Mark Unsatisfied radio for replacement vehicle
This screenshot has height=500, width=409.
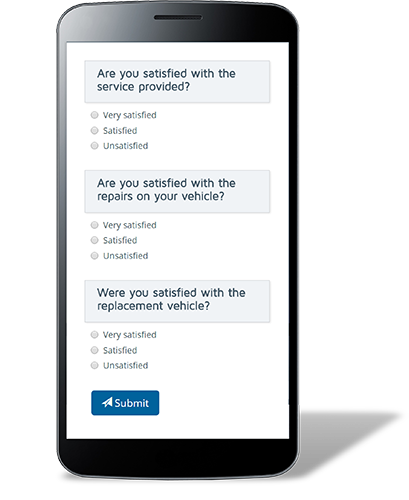(x=95, y=365)
